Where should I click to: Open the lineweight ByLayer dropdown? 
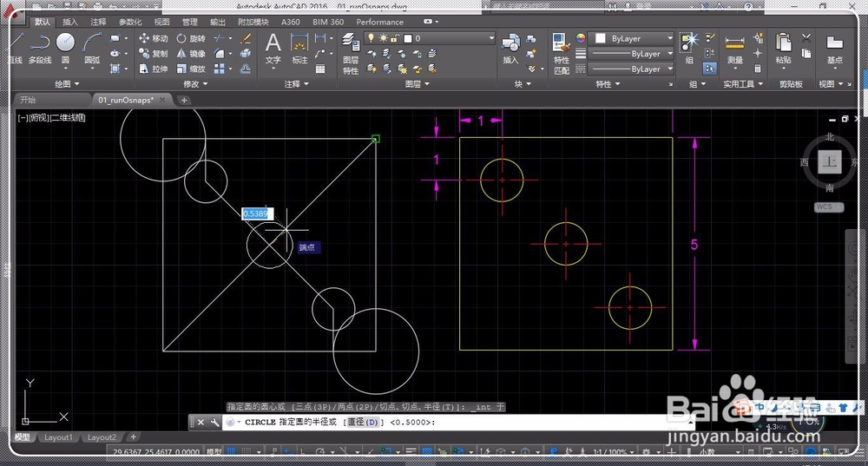click(632, 54)
